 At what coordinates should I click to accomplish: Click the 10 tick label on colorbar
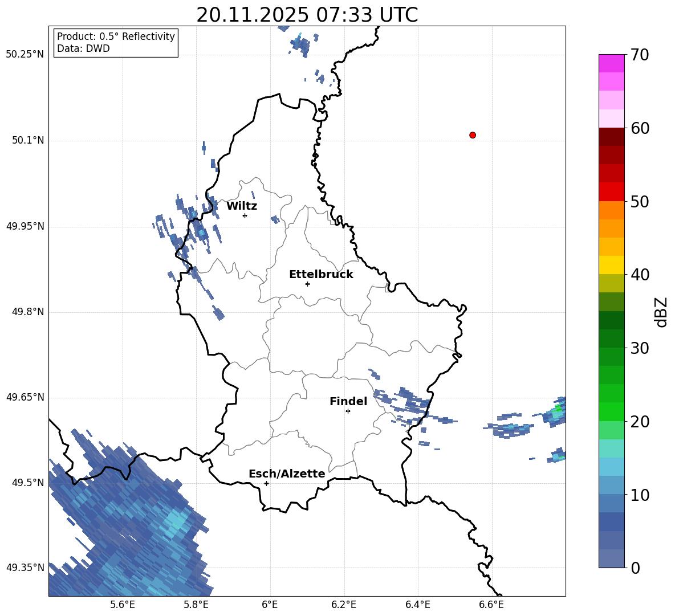pyautogui.click(x=640, y=495)
